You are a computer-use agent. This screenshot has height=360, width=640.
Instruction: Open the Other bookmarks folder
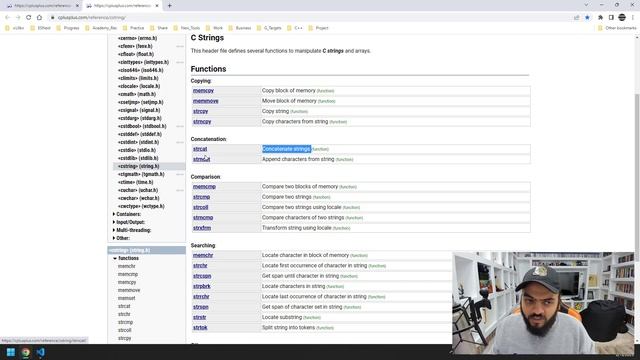click(x=617, y=28)
